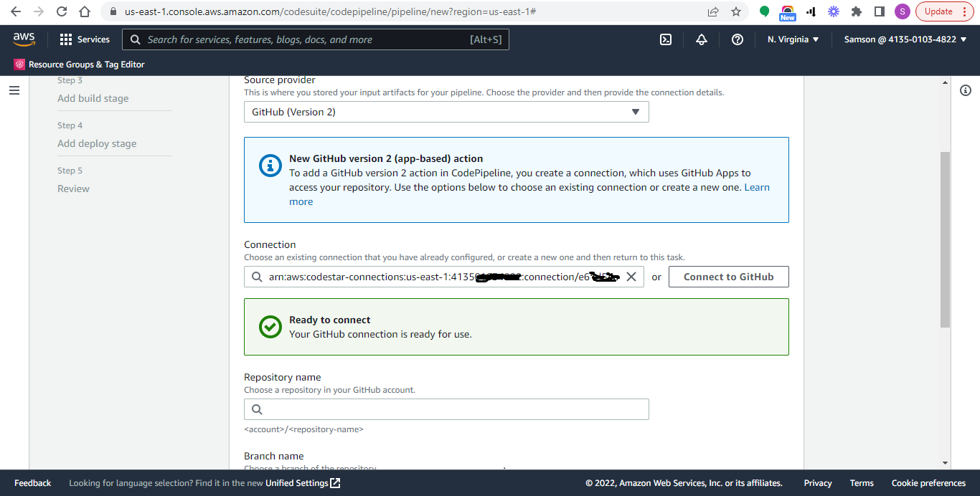Screen dimensions: 980x496
Task: Open the left hamburger navigation menu
Action: coord(14,90)
